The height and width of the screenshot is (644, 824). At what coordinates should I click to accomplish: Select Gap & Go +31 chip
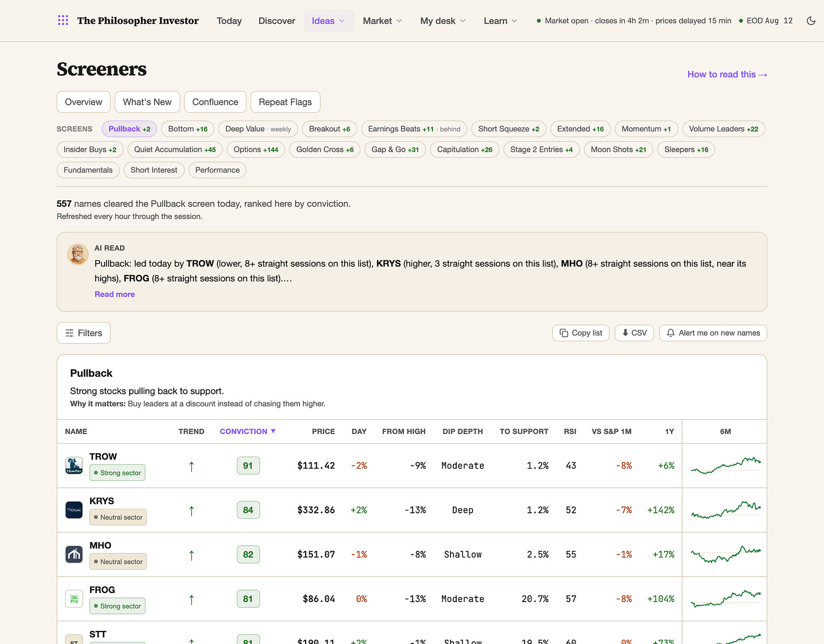coord(395,149)
